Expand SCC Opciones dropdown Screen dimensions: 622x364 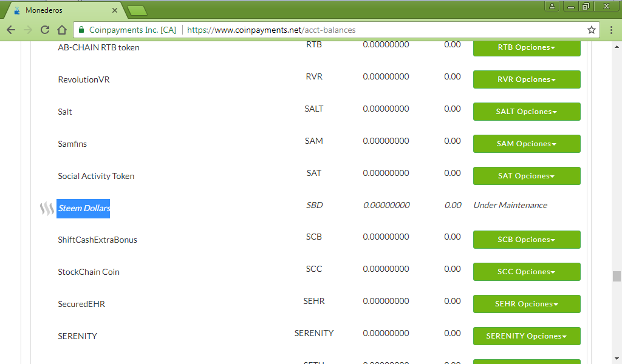point(527,272)
